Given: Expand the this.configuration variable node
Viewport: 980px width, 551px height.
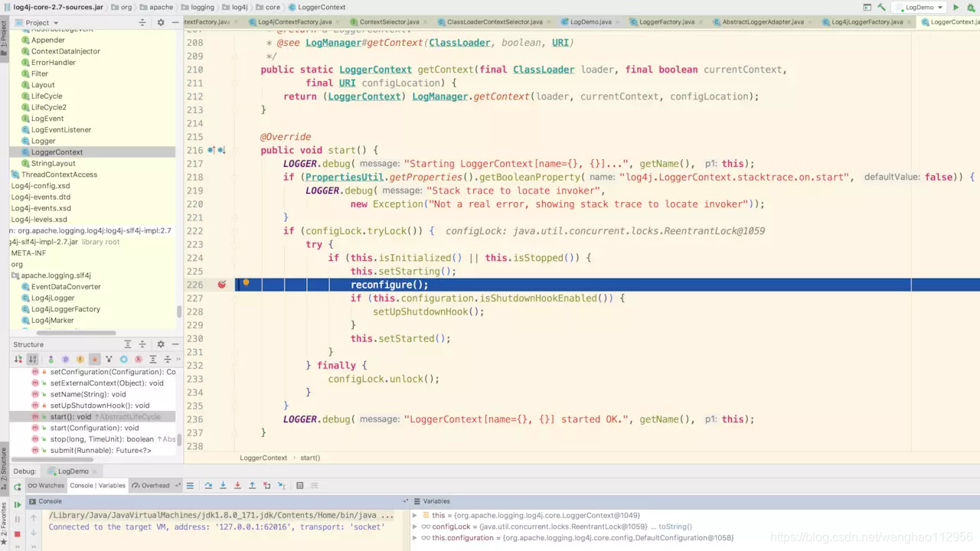Looking at the screenshot, I should click(416, 538).
